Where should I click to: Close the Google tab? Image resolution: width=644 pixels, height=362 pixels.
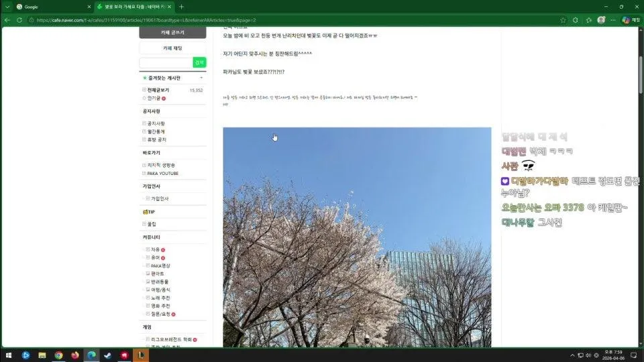point(89,7)
